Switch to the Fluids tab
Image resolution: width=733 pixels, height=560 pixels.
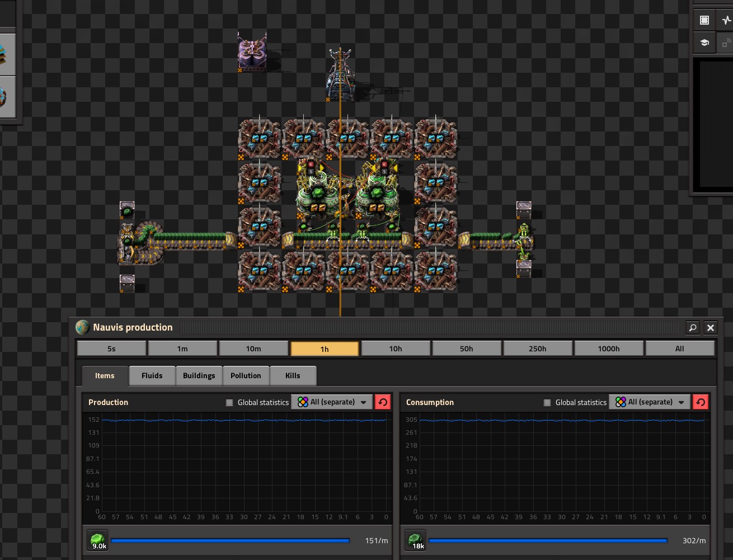click(x=152, y=375)
